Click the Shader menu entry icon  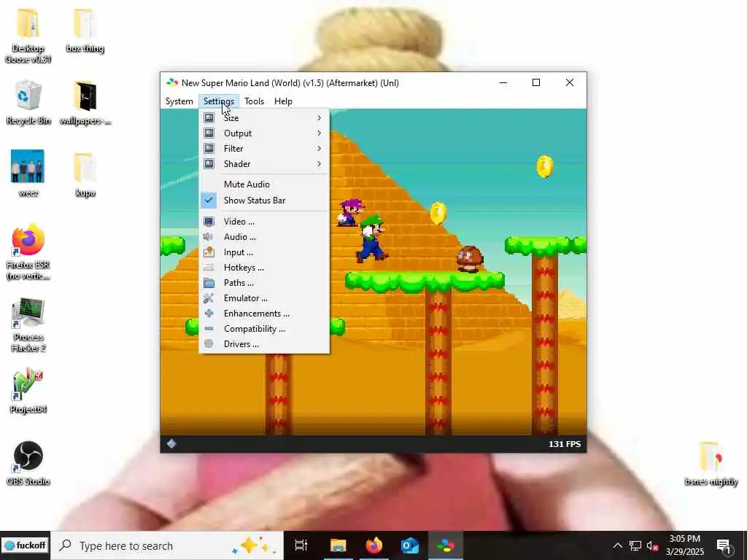point(209,164)
